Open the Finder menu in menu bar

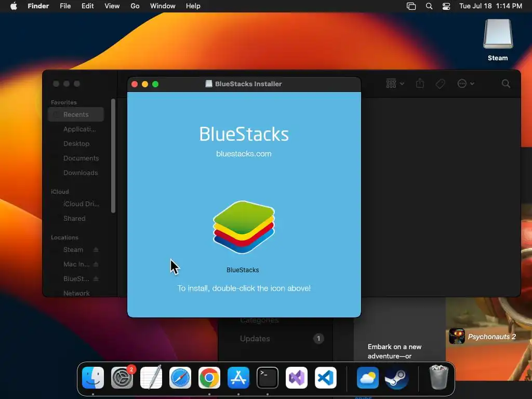[x=38, y=6]
